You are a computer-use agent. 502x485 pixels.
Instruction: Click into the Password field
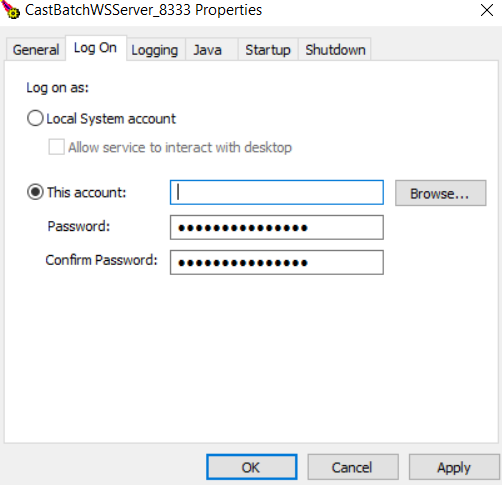[277, 227]
